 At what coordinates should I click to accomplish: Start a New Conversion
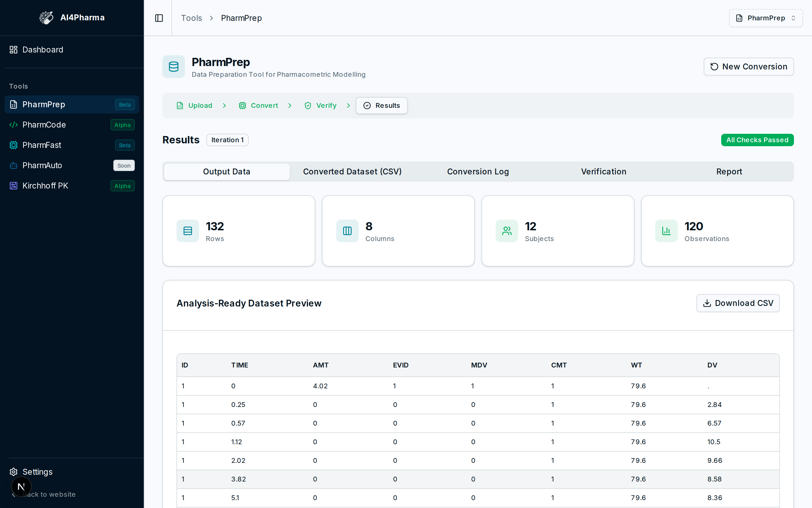pos(749,67)
